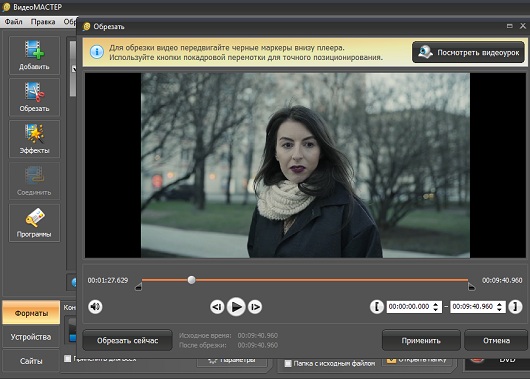Click Обрезать сейчас button
The image size is (530, 379).
[x=127, y=340]
